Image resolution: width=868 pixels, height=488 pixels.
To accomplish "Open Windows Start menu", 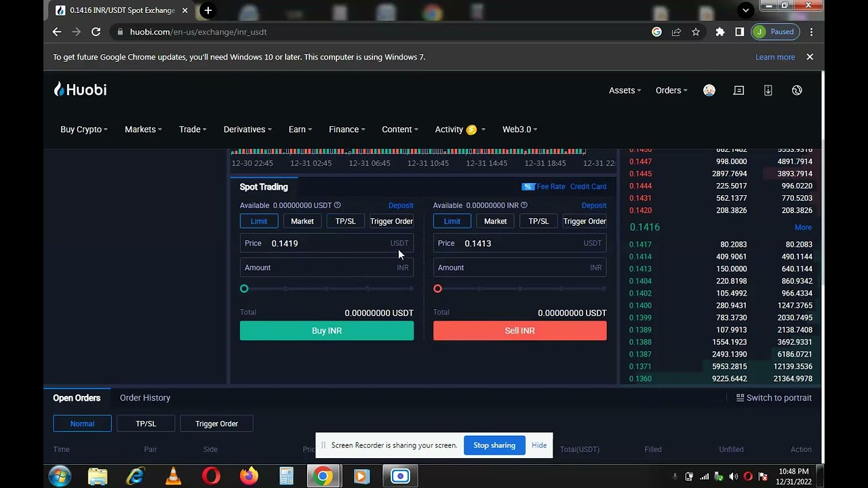I will (x=60, y=476).
